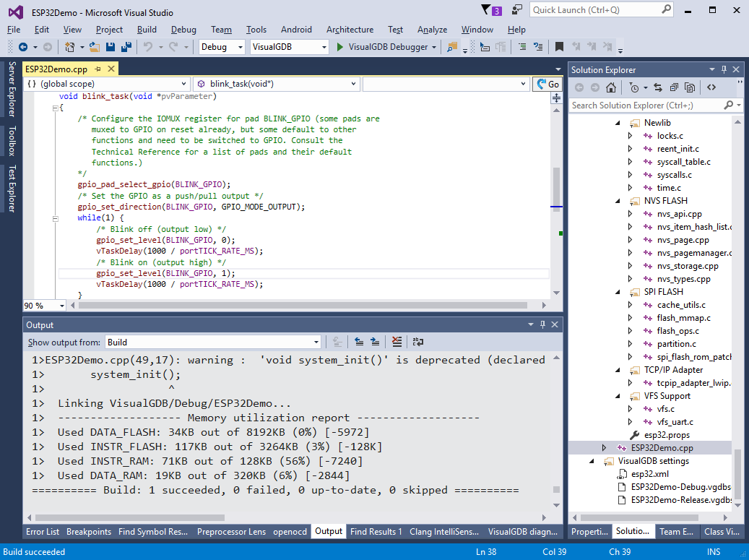Open the Show output from Build dropdown

click(x=213, y=342)
